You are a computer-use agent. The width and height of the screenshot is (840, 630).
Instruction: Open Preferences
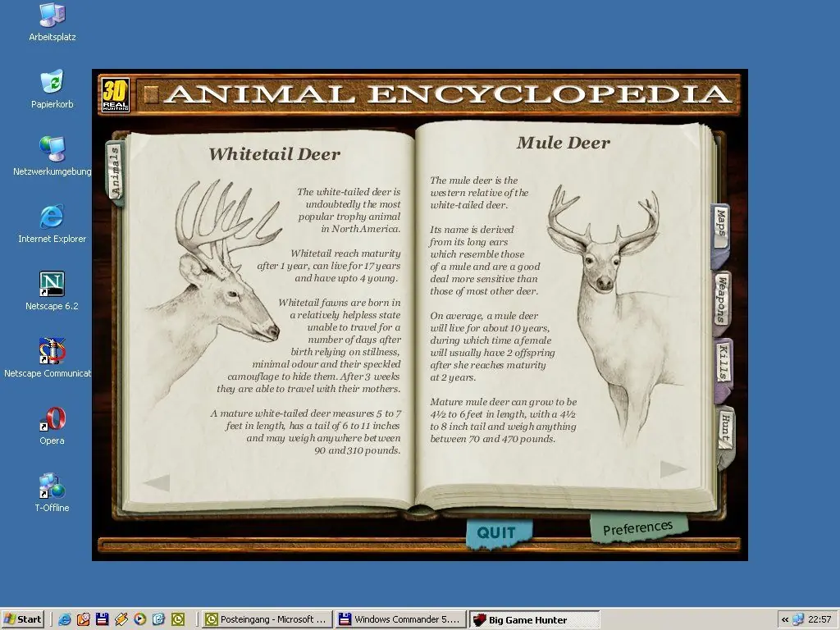[637, 528]
